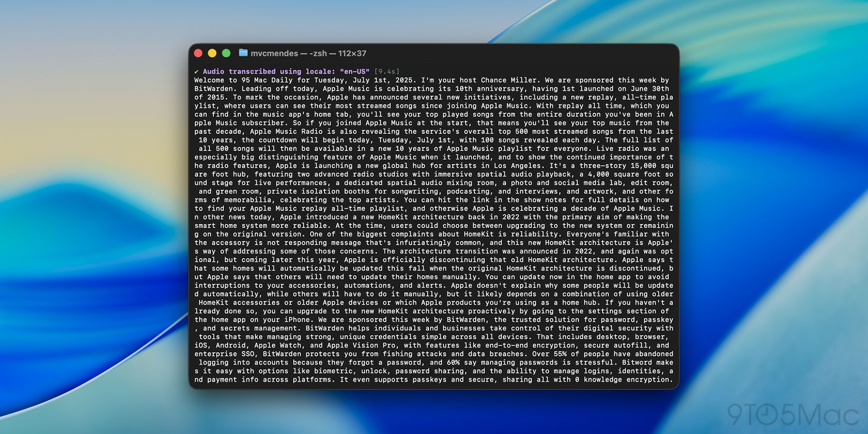Viewport: 868px width, 434px height.
Task: Click the window title "mvcmendes — -zsh — 112×37"
Action: click(308, 53)
